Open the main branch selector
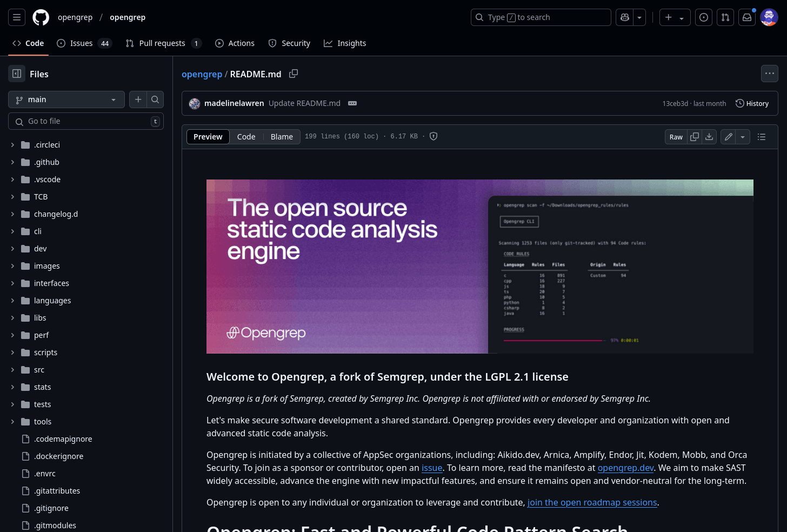This screenshot has width=787, height=532. point(66,99)
